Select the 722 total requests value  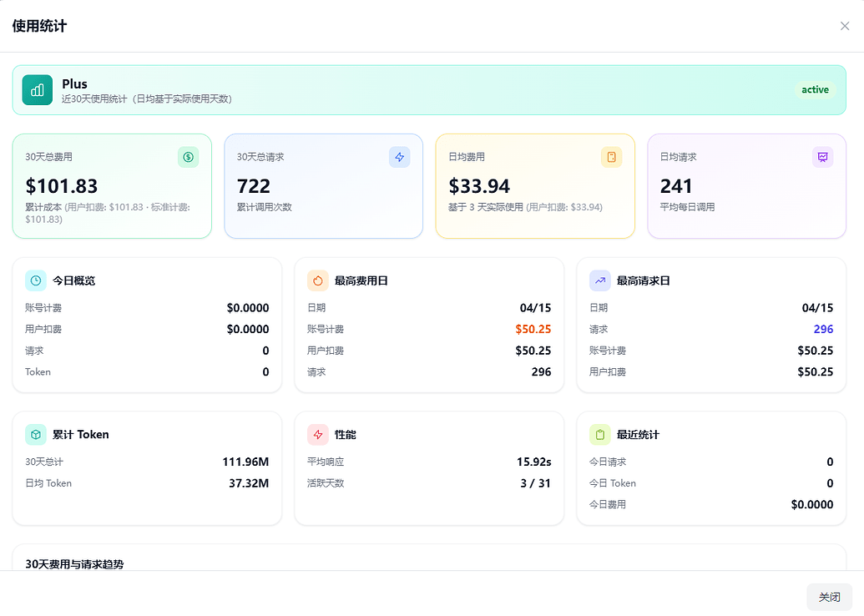pos(254,186)
